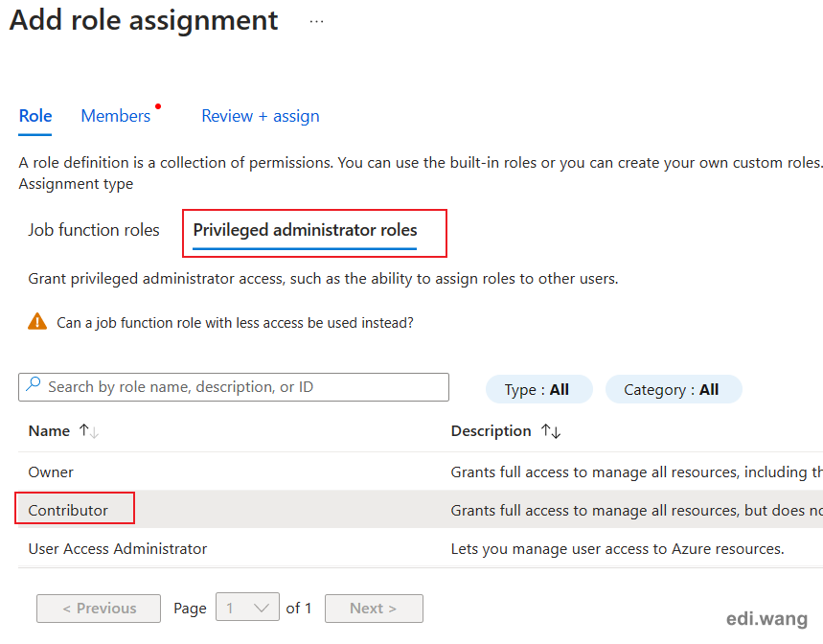Click the orange warning triangle icon
Screen dimensions: 823x644
click(x=37, y=321)
